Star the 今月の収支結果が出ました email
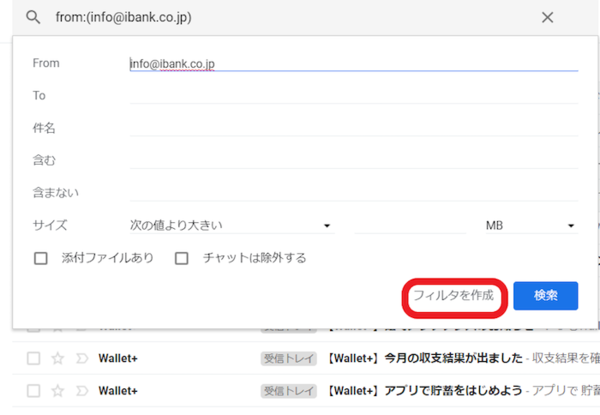Screen dimensions: 600x415 [58, 358]
